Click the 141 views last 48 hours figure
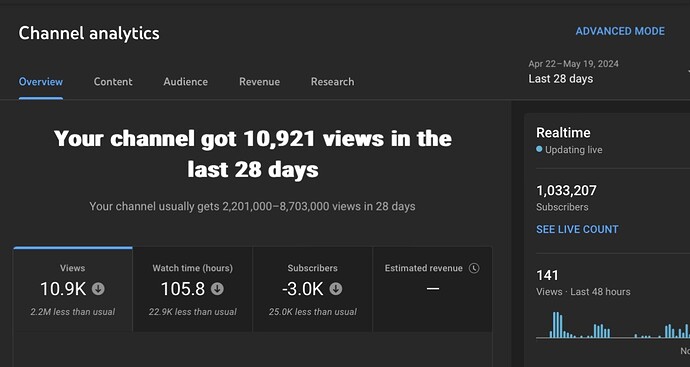The width and height of the screenshot is (690, 367). click(547, 275)
